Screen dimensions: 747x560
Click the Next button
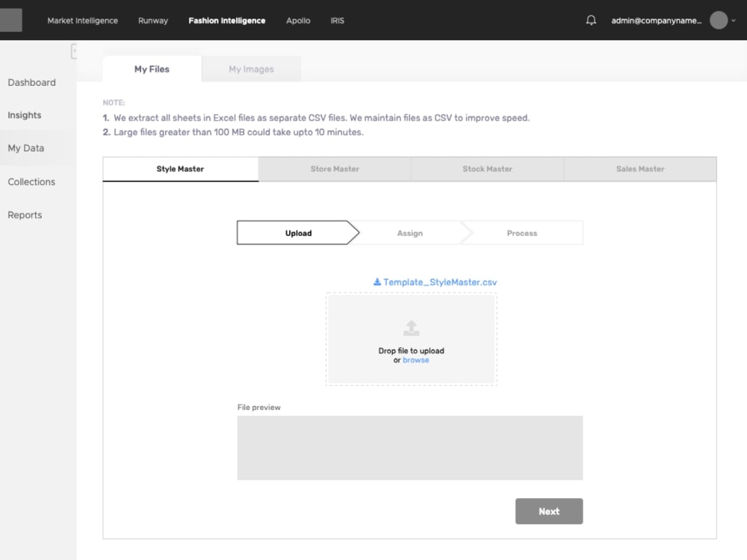[x=549, y=511]
